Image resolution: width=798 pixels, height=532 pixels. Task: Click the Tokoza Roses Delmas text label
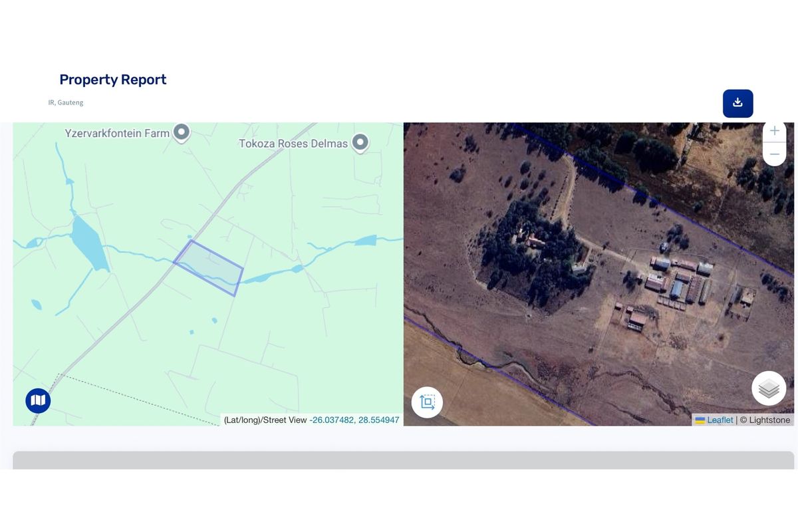click(293, 144)
